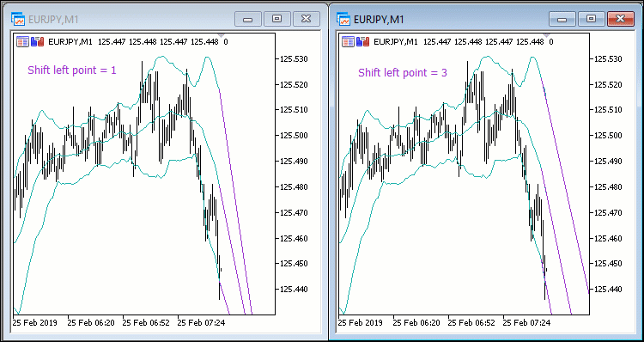Image resolution: width=644 pixels, height=342 pixels.
Task: Click '25 Feb 07:24' on the 'Shift left point = 1' time axis
Action: coord(201,322)
